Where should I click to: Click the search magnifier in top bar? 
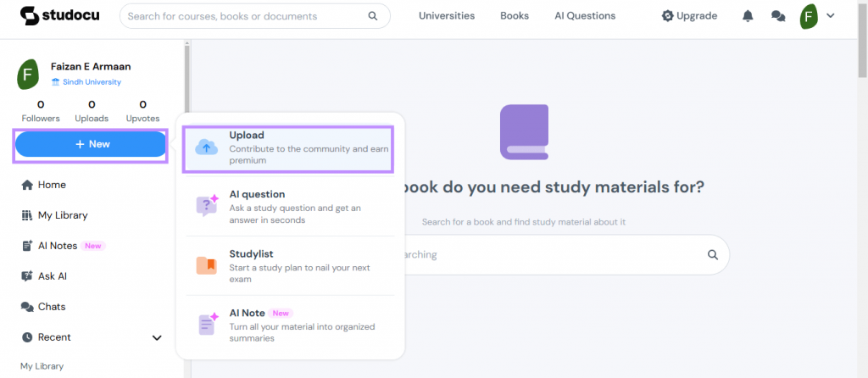(373, 16)
